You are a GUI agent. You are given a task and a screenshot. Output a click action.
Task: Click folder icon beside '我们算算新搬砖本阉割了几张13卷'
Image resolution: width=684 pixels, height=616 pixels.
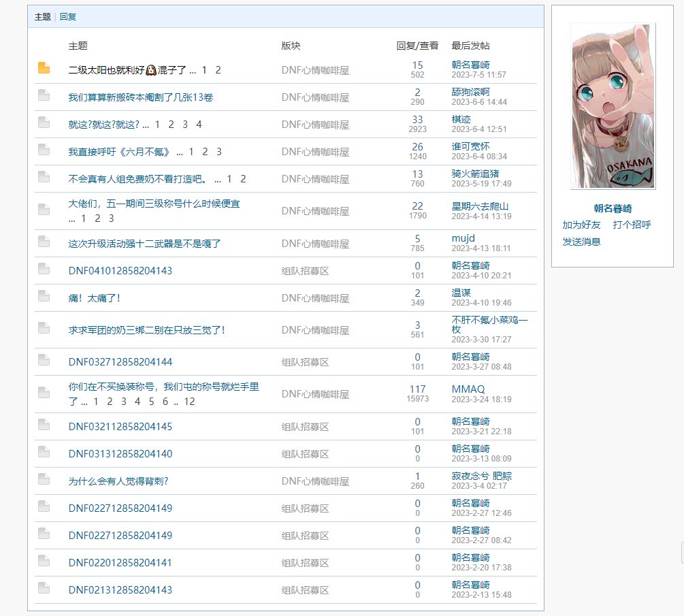pyautogui.click(x=44, y=95)
